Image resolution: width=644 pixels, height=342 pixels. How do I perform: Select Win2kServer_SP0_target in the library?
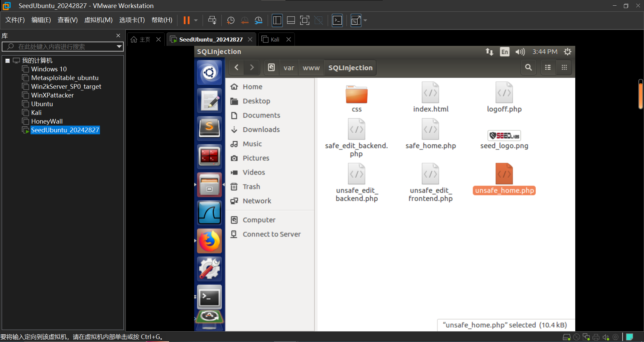pyautogui.click(x=66, y=86)
